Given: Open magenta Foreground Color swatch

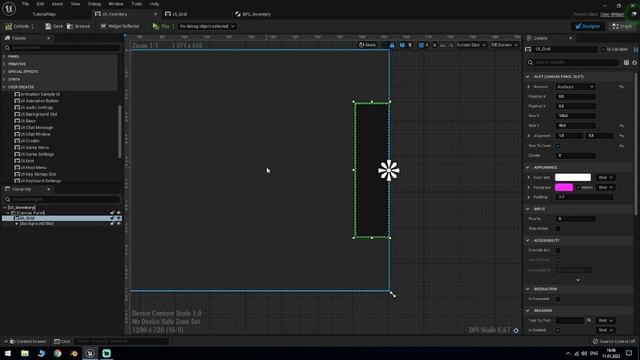Looking at the screenshot, I should (564, 187).
